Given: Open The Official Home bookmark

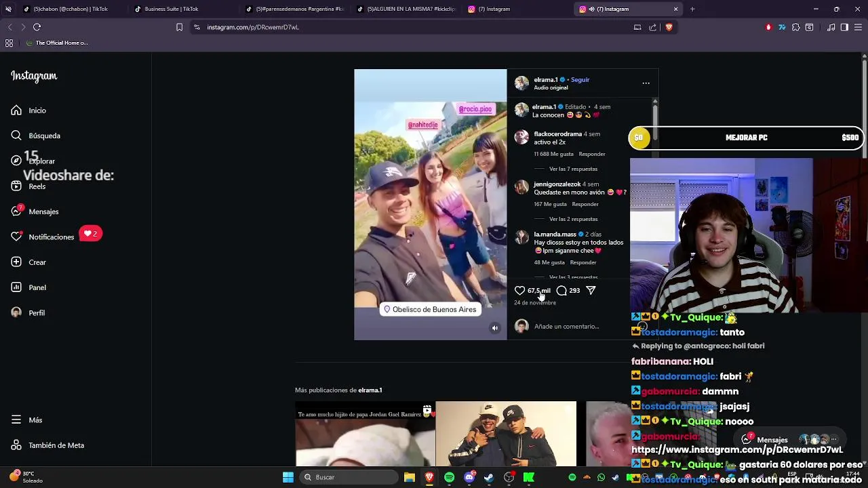Looking at the screenshot, I should pos(58,43).
